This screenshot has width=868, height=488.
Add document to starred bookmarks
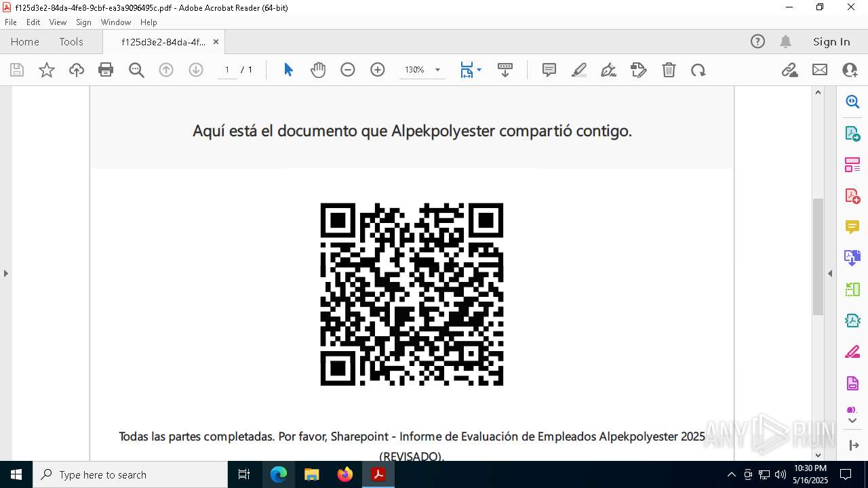pos(47,70)
